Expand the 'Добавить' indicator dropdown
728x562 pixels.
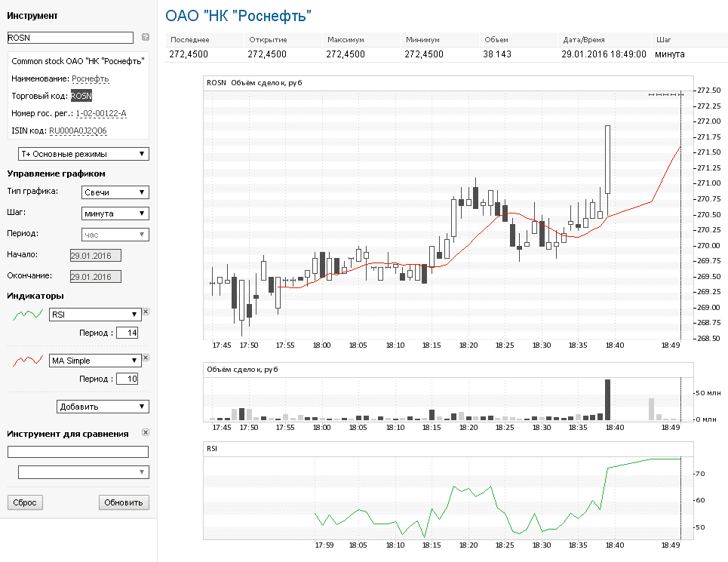(103, 407)
